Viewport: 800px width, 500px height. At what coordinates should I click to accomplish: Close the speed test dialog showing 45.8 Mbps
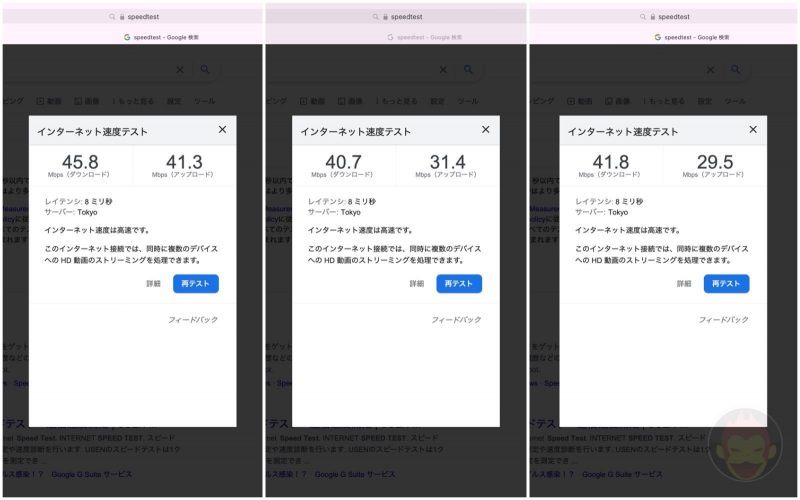pyautogui.click(x=222, y=130)
